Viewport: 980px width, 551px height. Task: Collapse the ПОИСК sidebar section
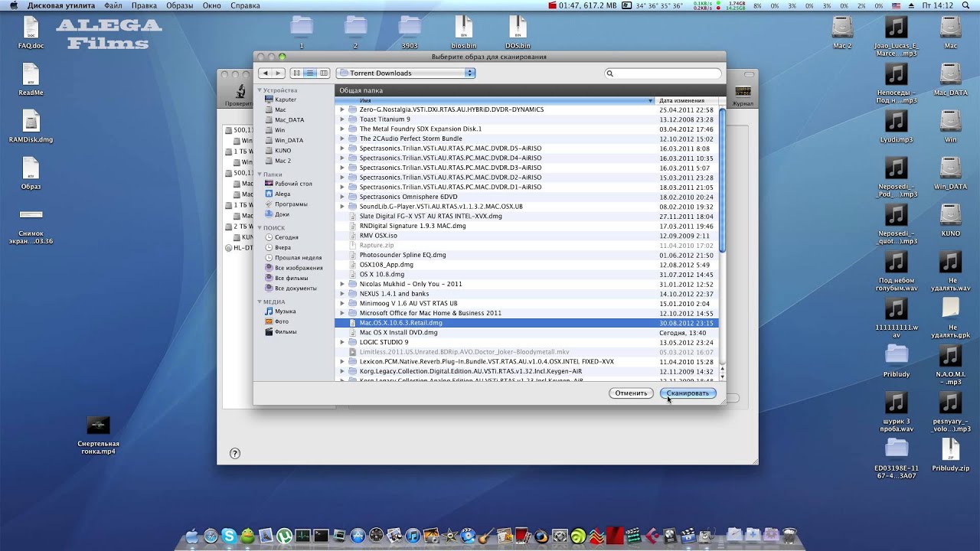260,228
